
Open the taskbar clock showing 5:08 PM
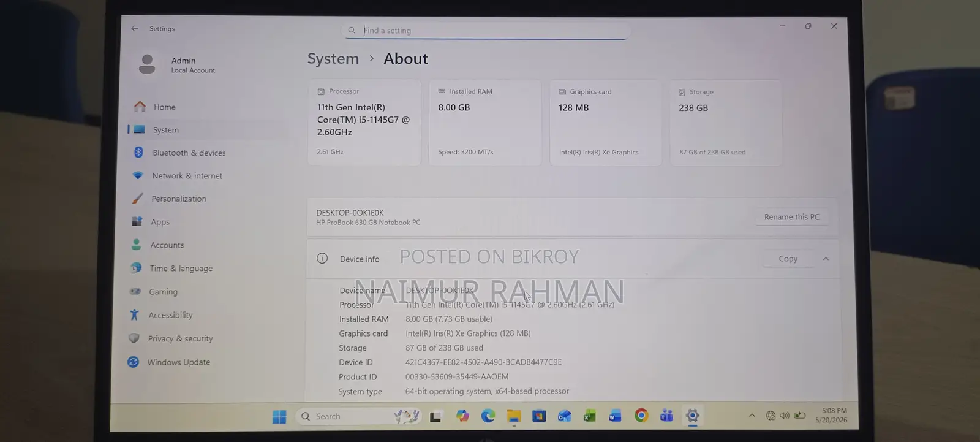coord(832,415)
